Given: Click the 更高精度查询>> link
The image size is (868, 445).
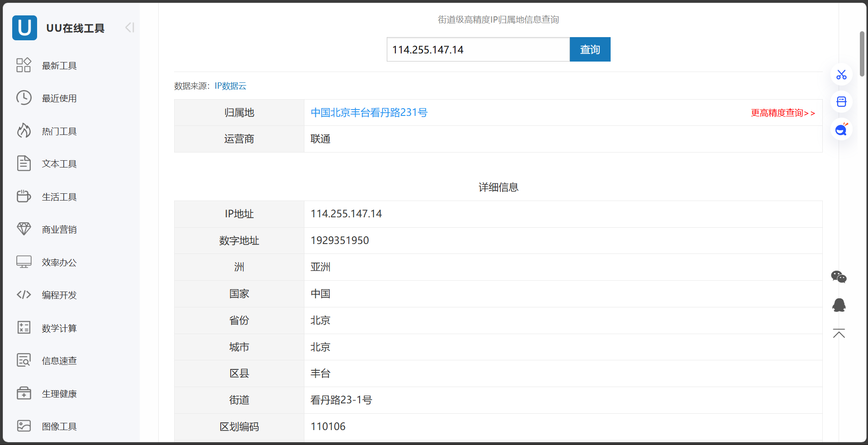Looking at the screenshot, I should coord(783,113).
